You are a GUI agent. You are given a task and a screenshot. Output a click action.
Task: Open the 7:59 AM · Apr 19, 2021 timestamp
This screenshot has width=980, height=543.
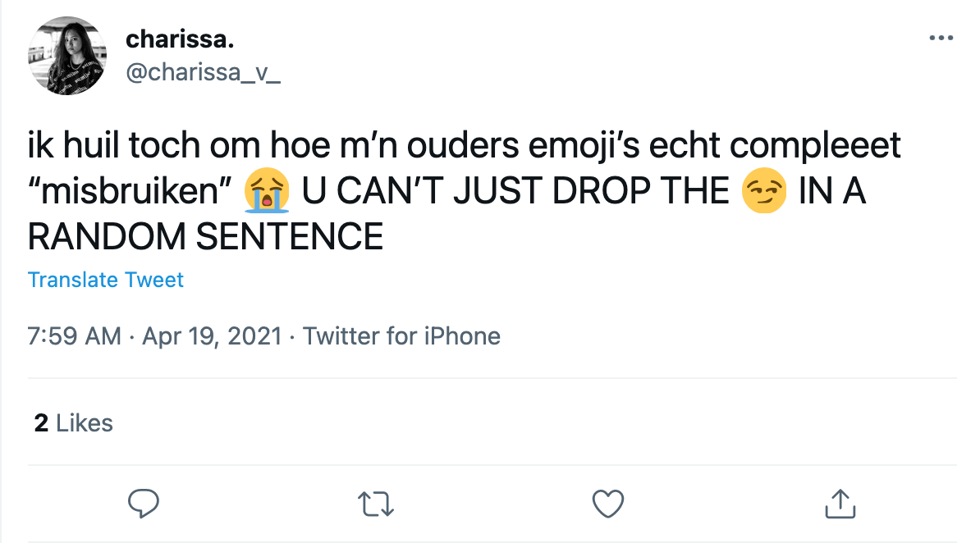click(x=154, y=335)
